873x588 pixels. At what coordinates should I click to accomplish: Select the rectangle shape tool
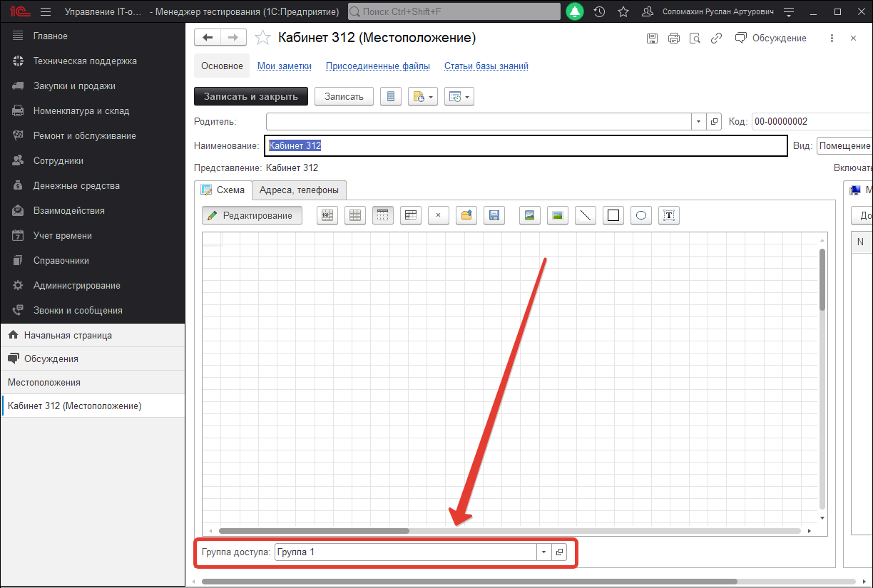pos(613,215)
